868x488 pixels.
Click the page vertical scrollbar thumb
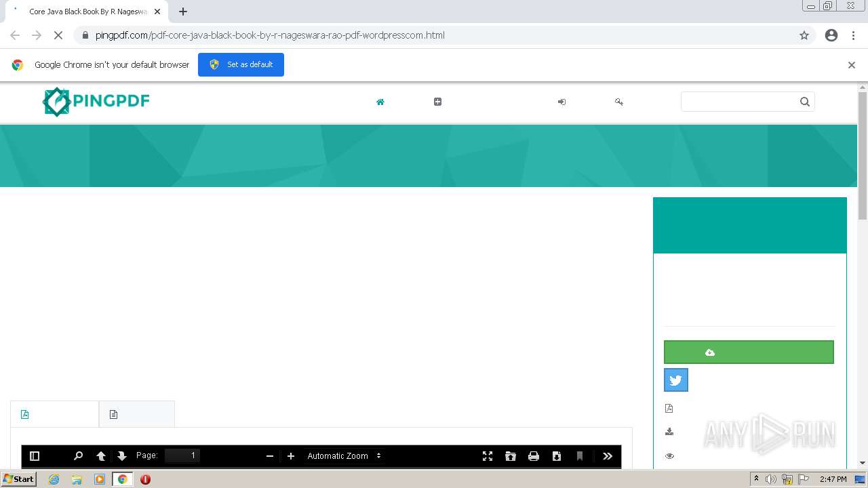(863, 156)
